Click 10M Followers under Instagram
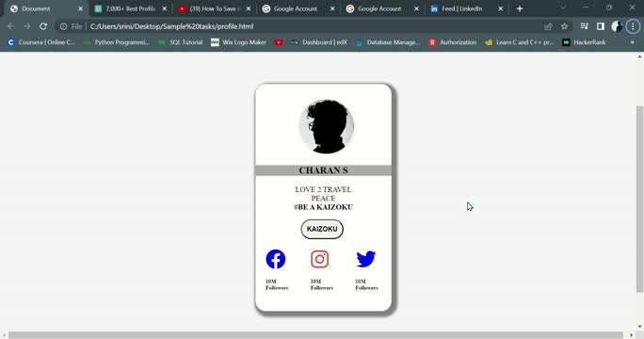The image size is (644, 339). click(x=322, y=284)
